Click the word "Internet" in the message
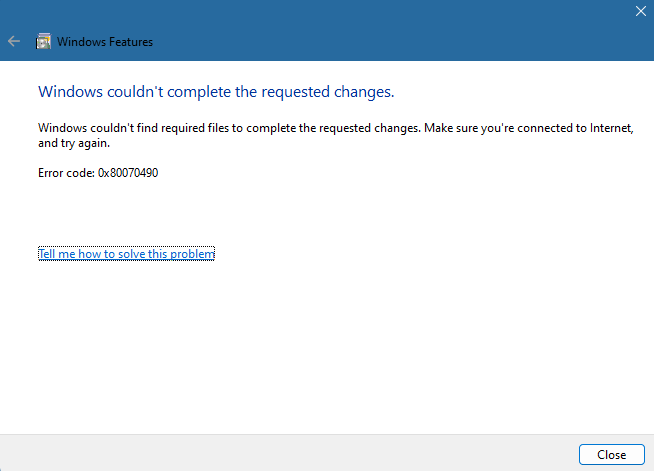 tap(611, 128)
